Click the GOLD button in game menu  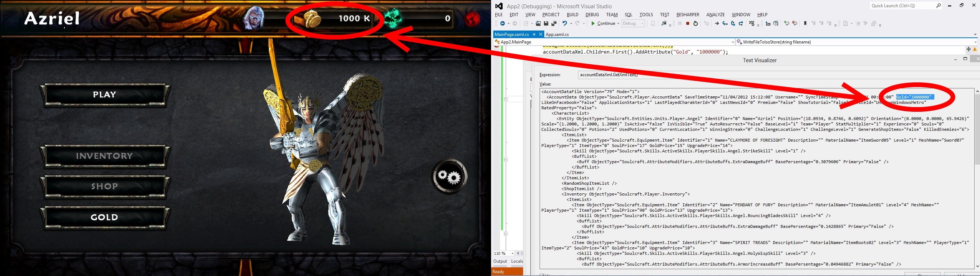tap(105, 217)
